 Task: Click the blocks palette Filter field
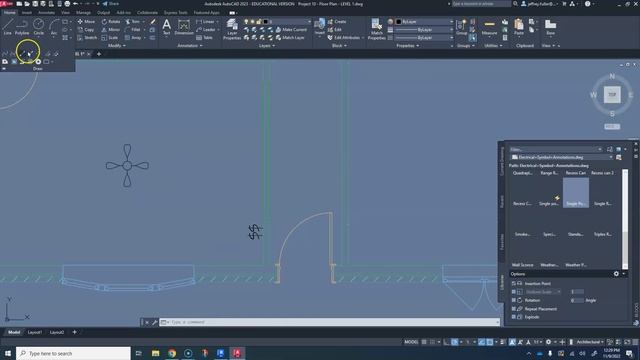pyautogui.click(x=556, y=149)
